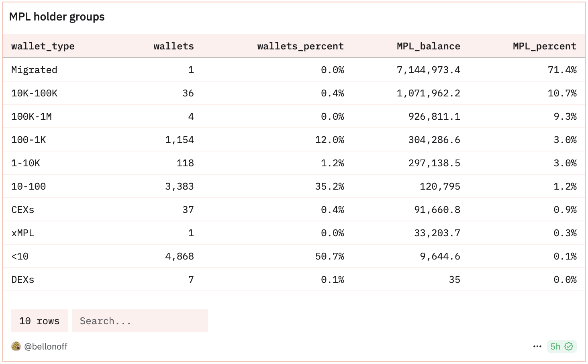Click the CEXs row label
588x364 pixels.
tap(22, 210)
